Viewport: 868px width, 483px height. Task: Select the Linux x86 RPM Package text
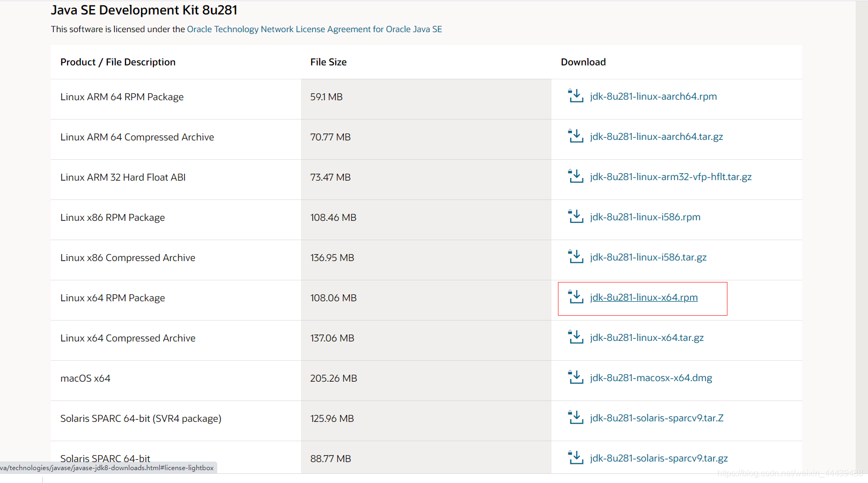113,218
